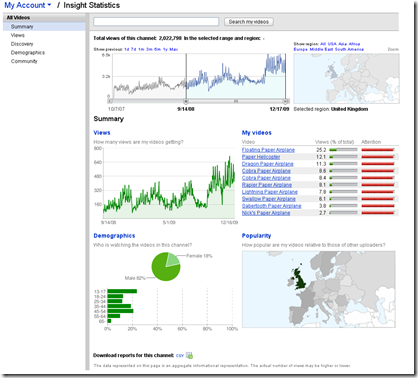Open the Rapier Paper Airplane video
Viewport: 418px width, 378px height.
point(267,185)
